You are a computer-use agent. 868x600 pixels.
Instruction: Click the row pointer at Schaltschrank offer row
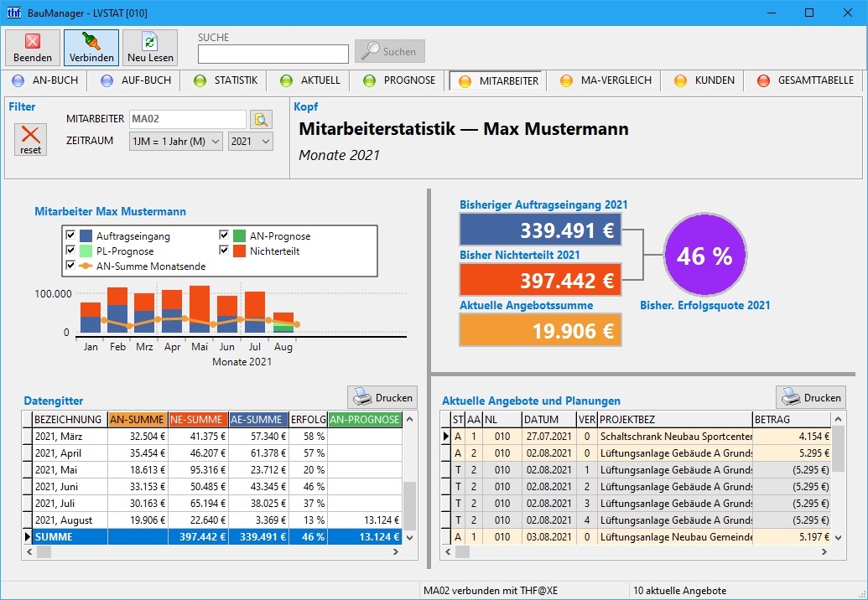coord(445,437)
